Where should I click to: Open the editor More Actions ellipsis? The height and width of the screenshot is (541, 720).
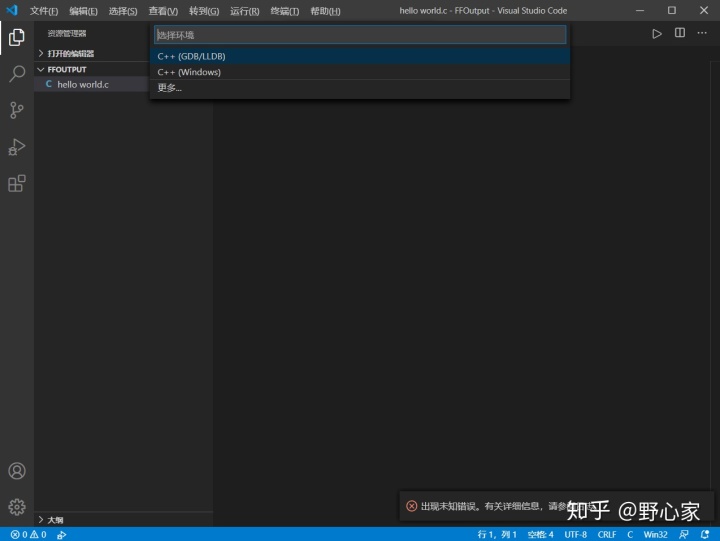coord(702,33)
